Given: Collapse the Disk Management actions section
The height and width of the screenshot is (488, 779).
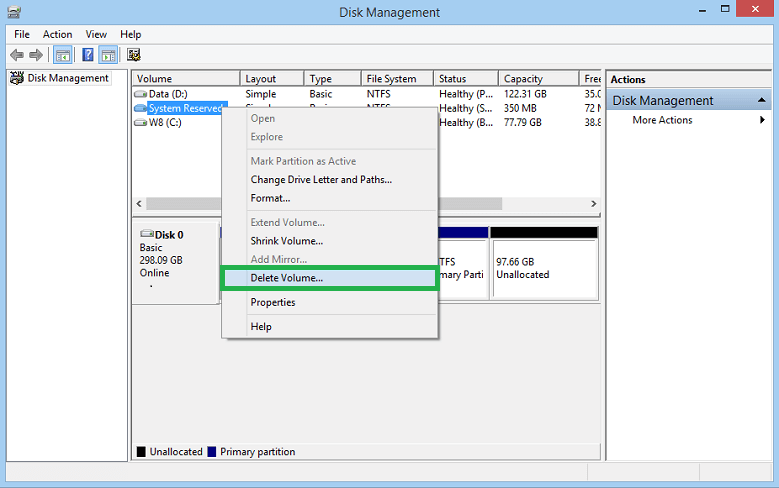Looking at the screenshot, I should [x=762, y=100].
